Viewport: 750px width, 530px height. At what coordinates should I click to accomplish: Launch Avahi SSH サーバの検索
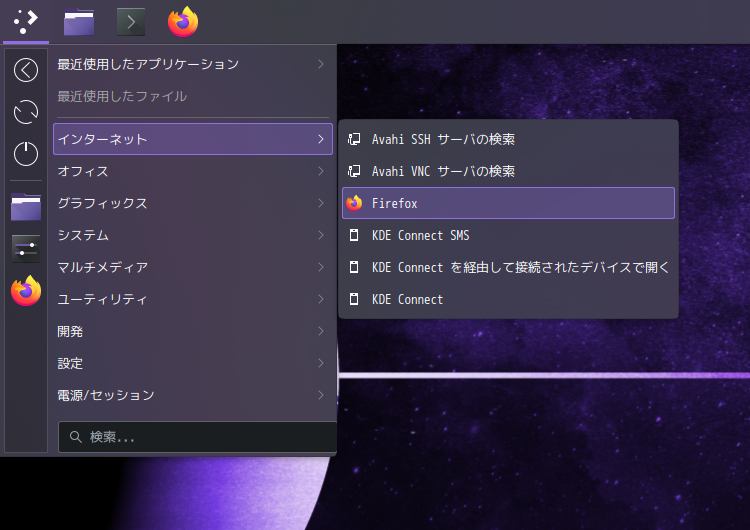[508, 139]
